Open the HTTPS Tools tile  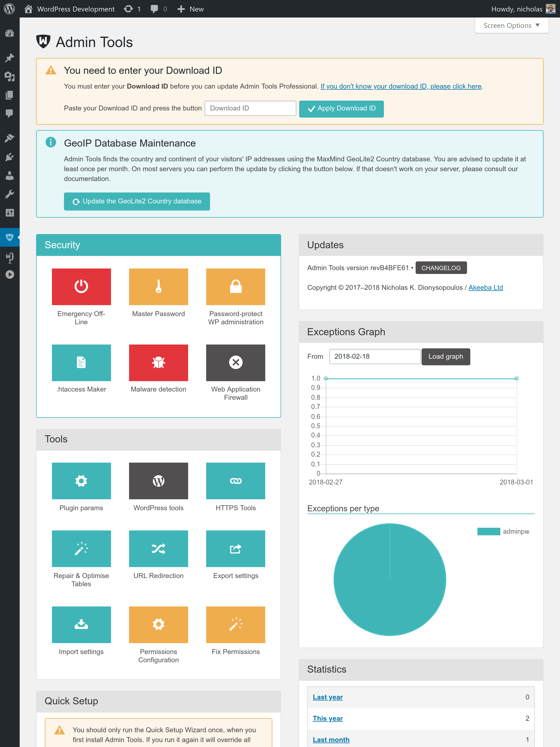tap(235, 481)
